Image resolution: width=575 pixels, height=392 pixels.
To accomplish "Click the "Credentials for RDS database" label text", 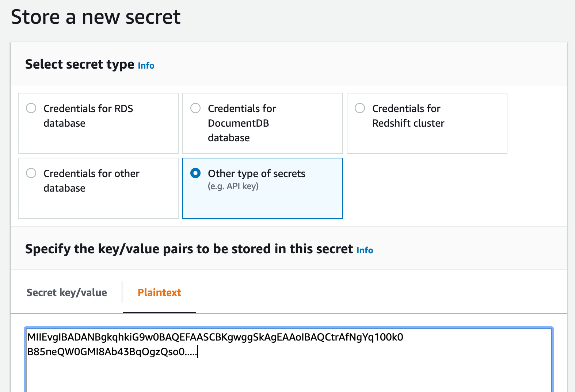I will (88, 116).
